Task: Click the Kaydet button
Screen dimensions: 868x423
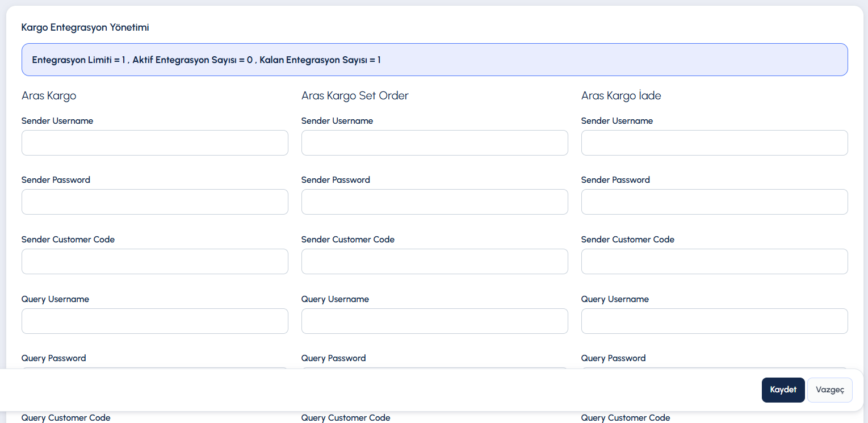Action: pos(783,390)
